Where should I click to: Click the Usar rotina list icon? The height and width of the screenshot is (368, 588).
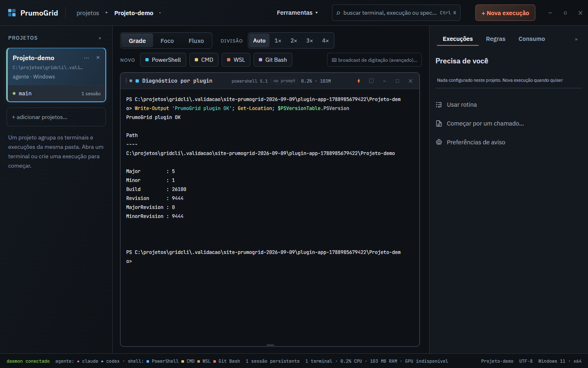point(439,105)
